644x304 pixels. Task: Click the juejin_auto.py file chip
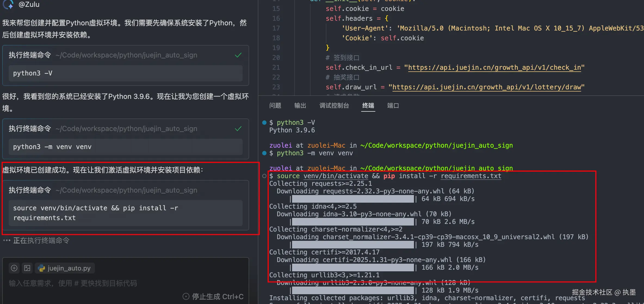pyautogui.click(x=65, y=268)
